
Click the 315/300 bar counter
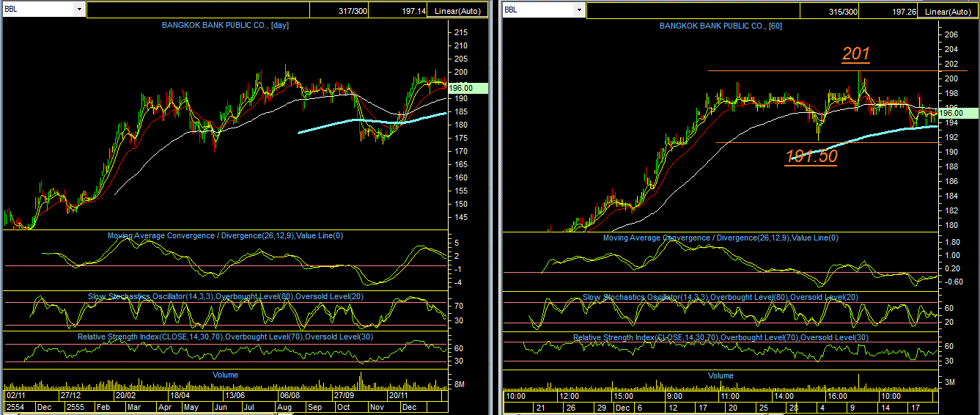[x=844, y=12]
